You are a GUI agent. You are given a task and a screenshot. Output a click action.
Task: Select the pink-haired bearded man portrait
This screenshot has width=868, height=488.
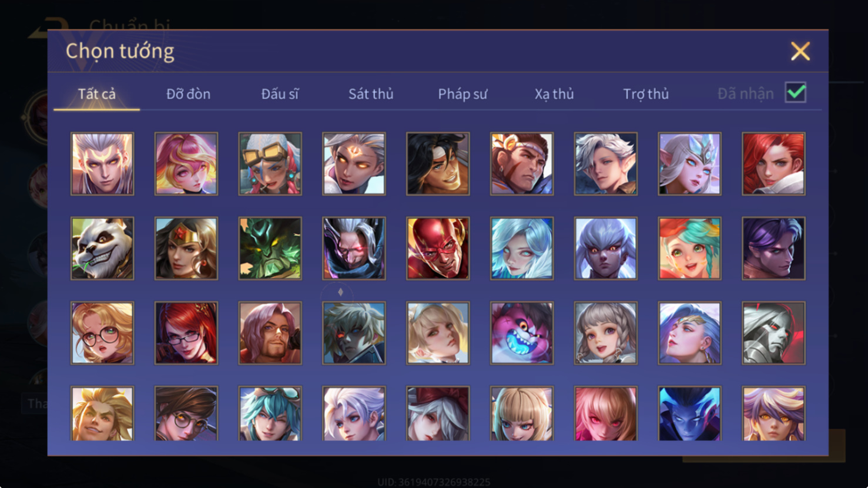tap(270, 333)
